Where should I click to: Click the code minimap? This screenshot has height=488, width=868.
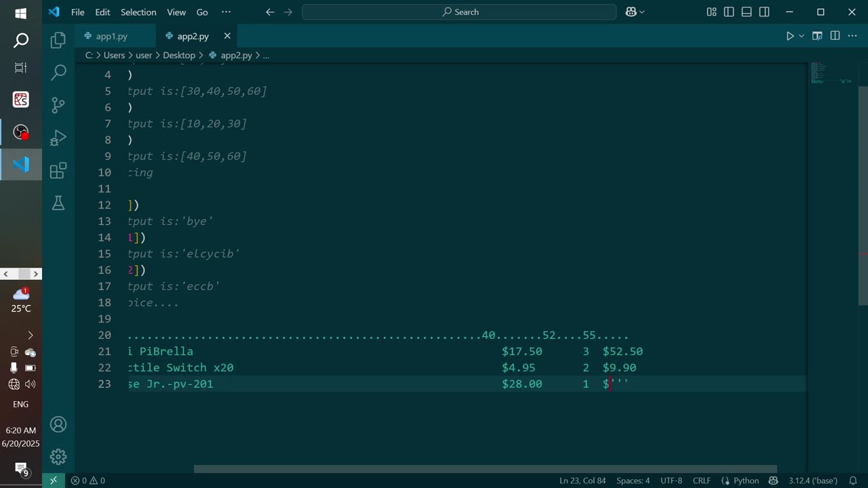tap(832, 73)
